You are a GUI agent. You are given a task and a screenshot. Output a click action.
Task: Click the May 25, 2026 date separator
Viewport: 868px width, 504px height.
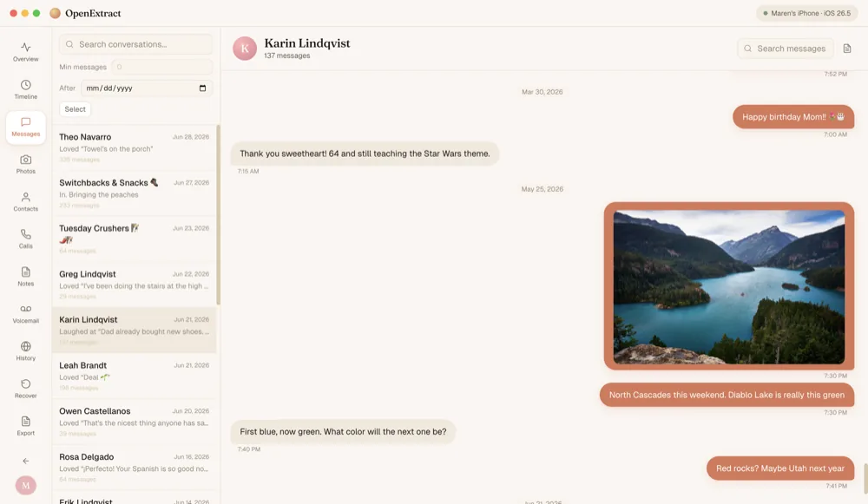click(542, 189)
